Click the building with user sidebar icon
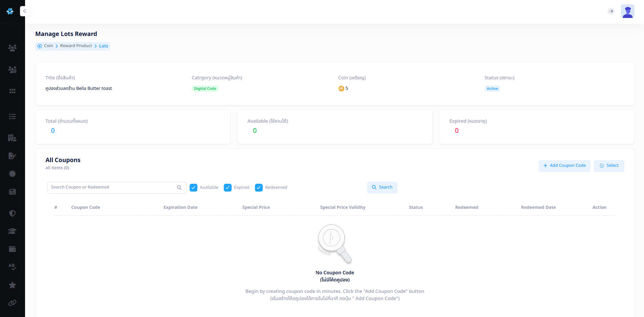This screenshot has height=317, width=644. pyautogui.click(x=12, y=138)
